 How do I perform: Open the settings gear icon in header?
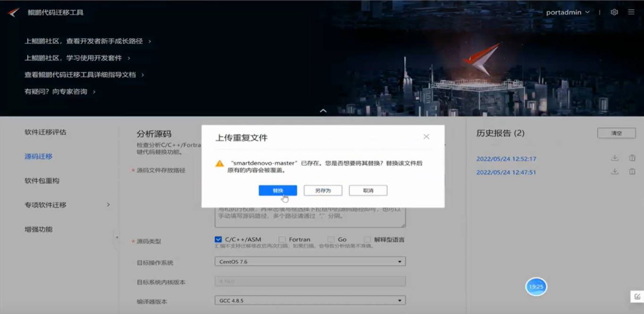614,12
